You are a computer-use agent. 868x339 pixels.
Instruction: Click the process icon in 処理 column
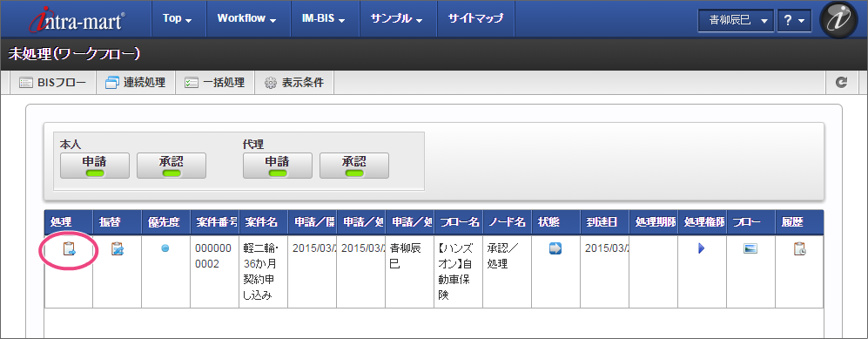point(69,249)
